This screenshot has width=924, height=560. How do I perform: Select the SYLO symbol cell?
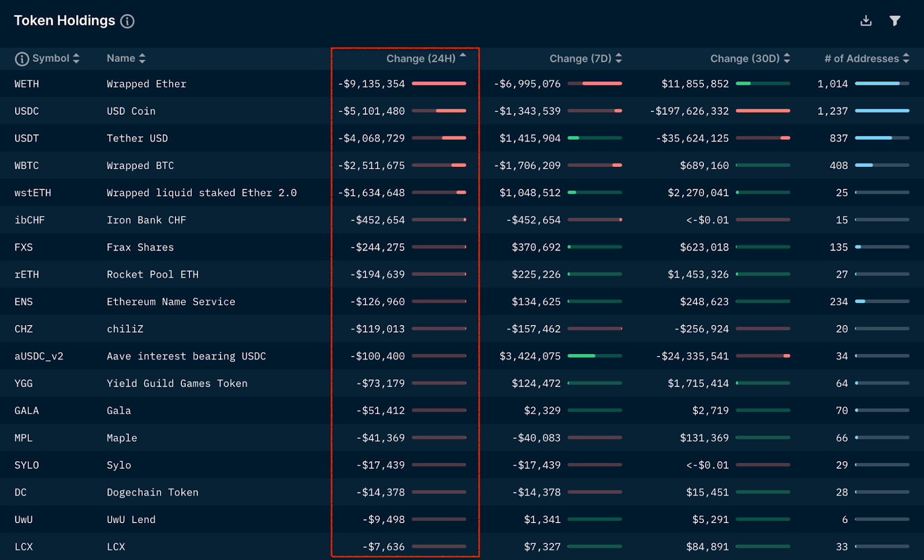tap(27, 465)
